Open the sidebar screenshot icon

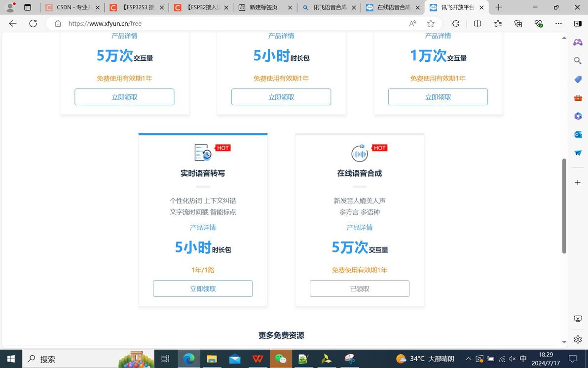[x=578, y=319]
